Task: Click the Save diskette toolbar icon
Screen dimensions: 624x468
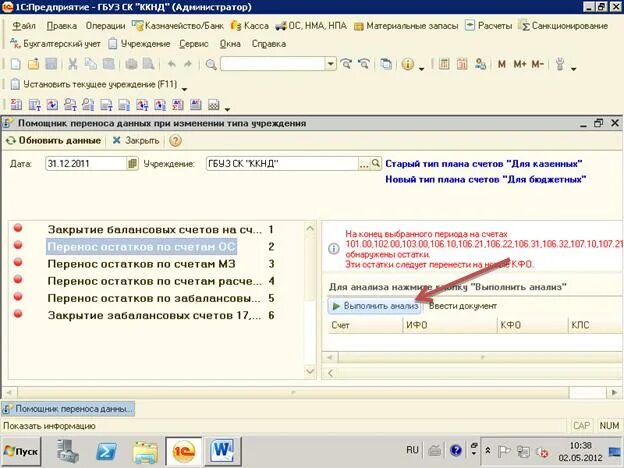Action: (x=51, y=64)
